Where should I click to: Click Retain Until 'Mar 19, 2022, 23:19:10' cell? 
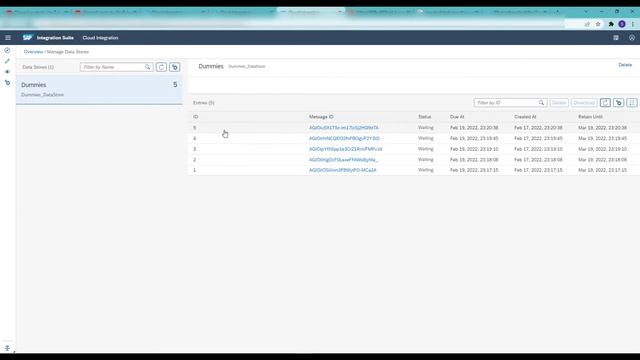pos(602,149)
